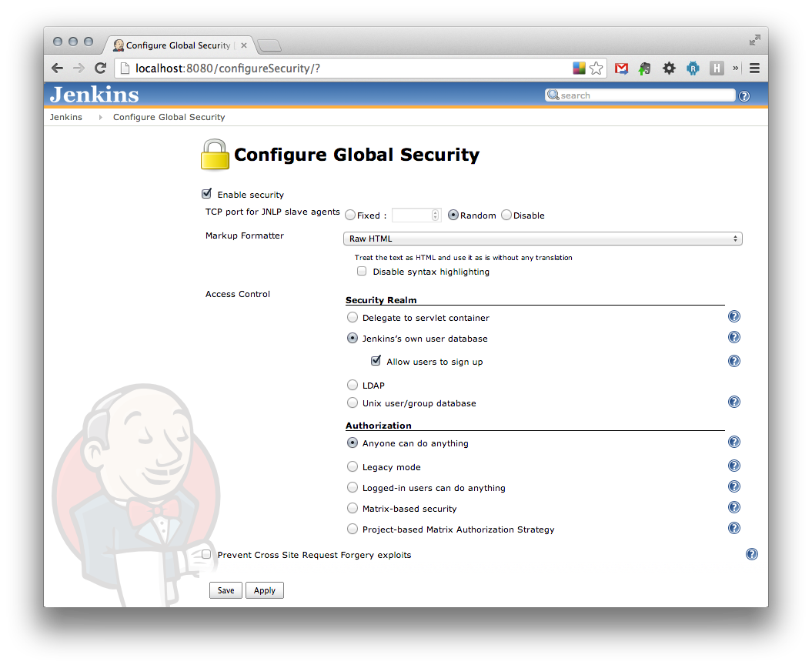The image size is (812, 668).
Task: Select the Disable TCP port option
Action: (x=506, y=215)
